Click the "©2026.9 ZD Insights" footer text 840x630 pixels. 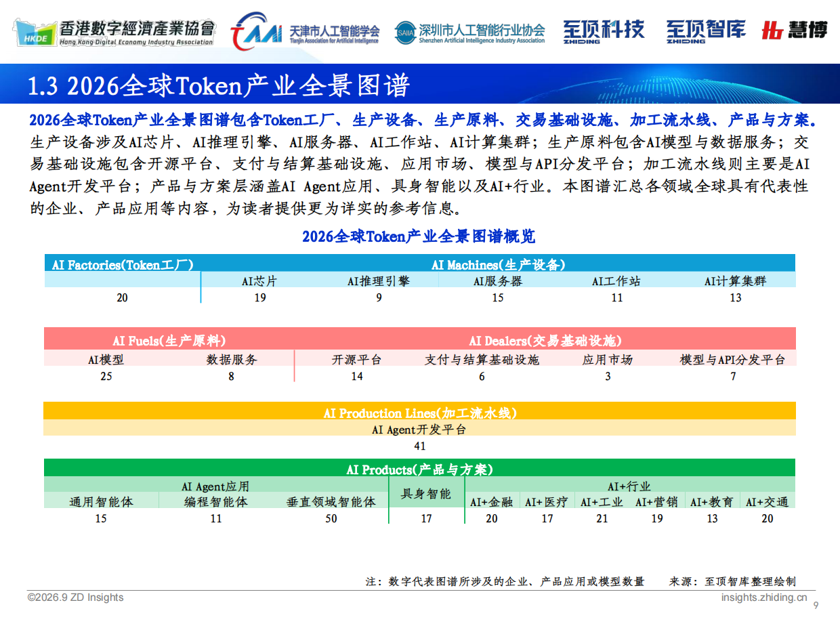point(76,597)
